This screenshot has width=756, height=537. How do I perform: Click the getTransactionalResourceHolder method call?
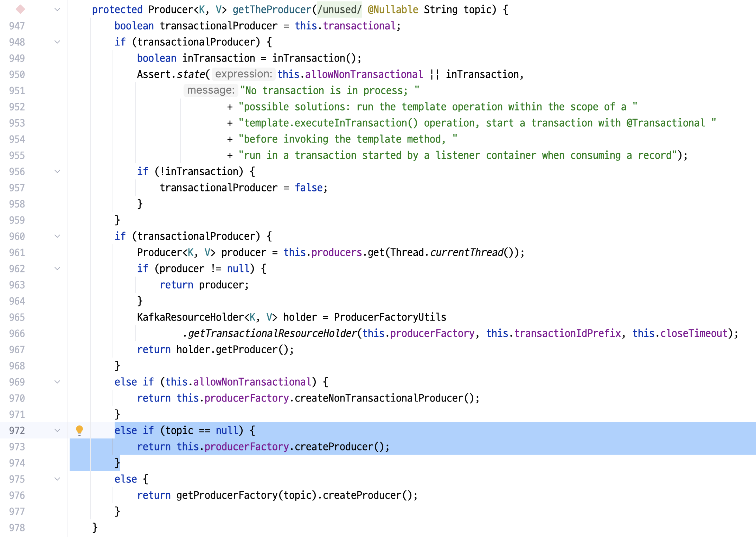(273, 333)
